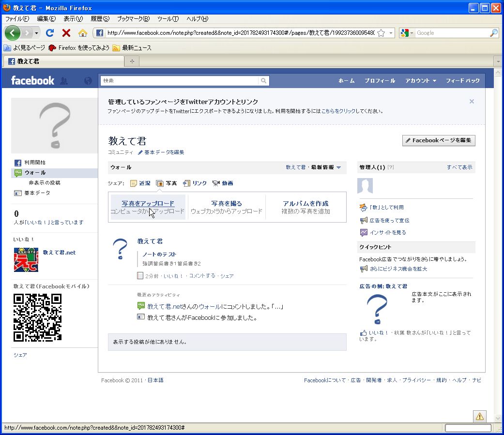Click フィードバック in the Facebook header

(462, 81)
